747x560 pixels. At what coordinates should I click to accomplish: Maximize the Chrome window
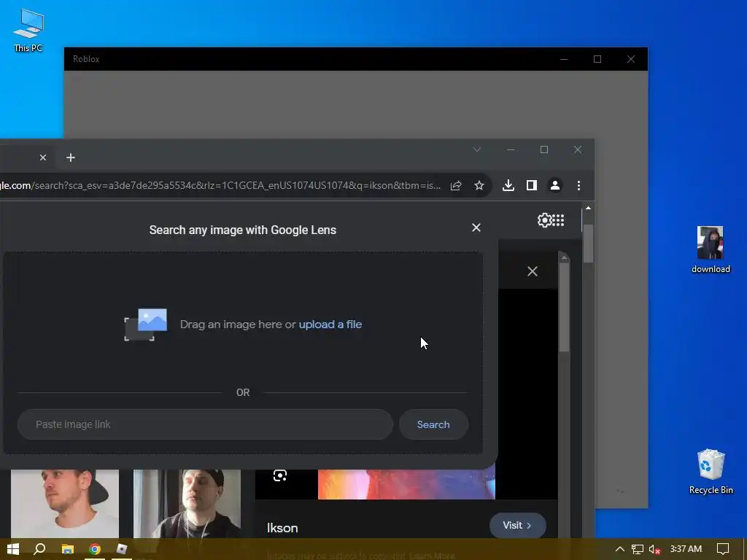pyautogui.click(x=544, y=149)
